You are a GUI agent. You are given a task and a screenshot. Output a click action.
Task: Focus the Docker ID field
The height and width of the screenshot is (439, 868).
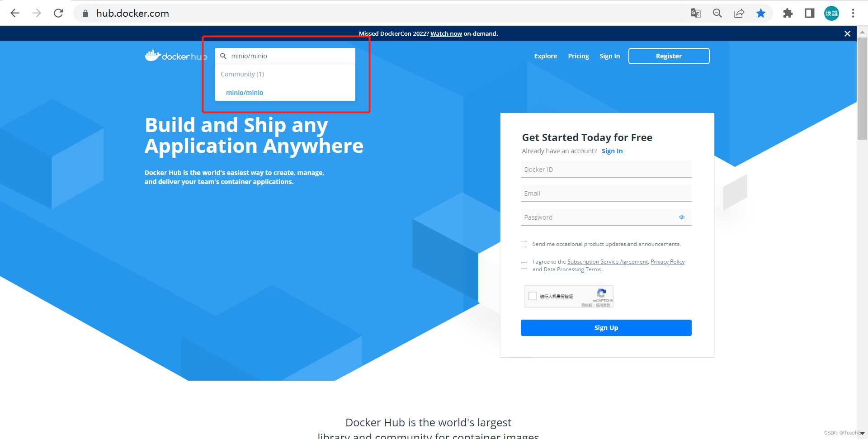(x=606, y=170)
